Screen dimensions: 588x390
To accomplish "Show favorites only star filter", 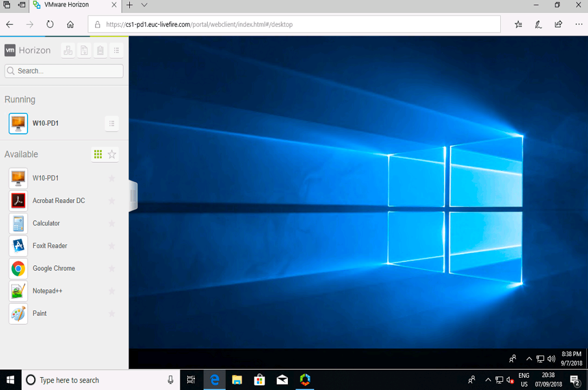I will coord(112,154).
